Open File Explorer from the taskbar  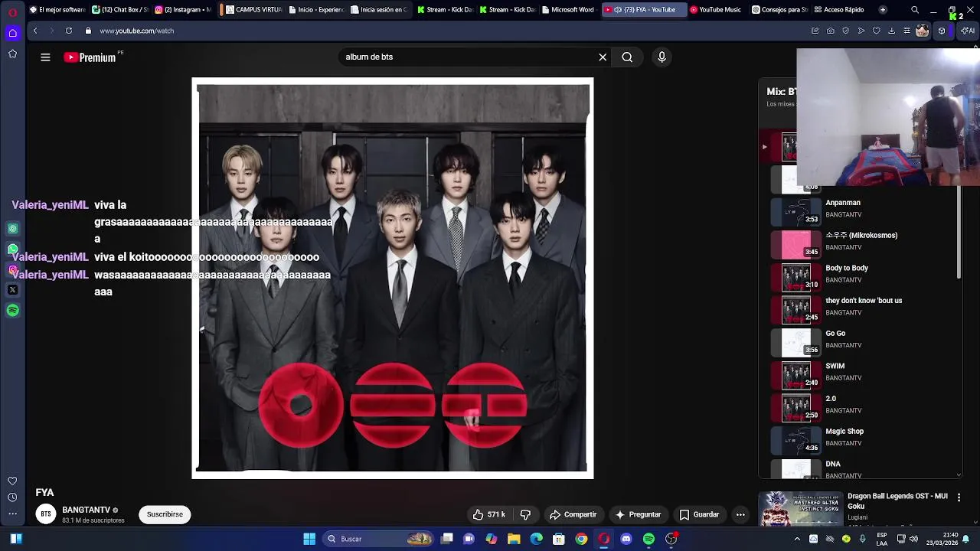[514, 539]
